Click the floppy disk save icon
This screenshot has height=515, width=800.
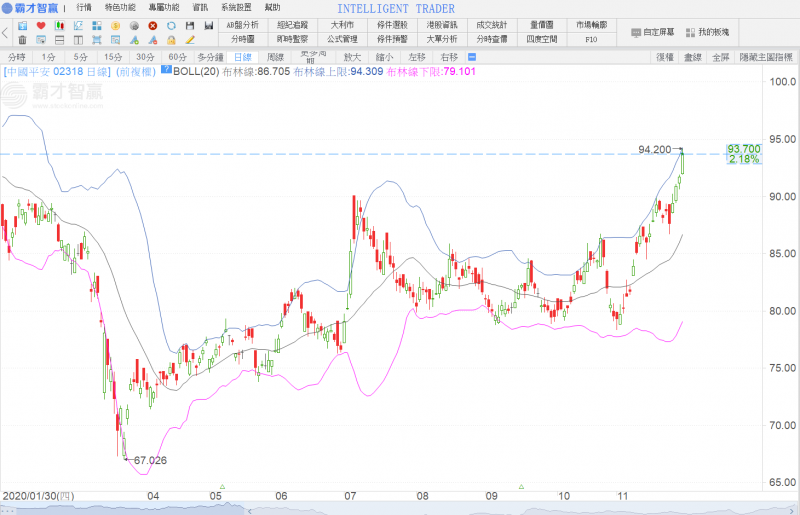click(190, 25)
